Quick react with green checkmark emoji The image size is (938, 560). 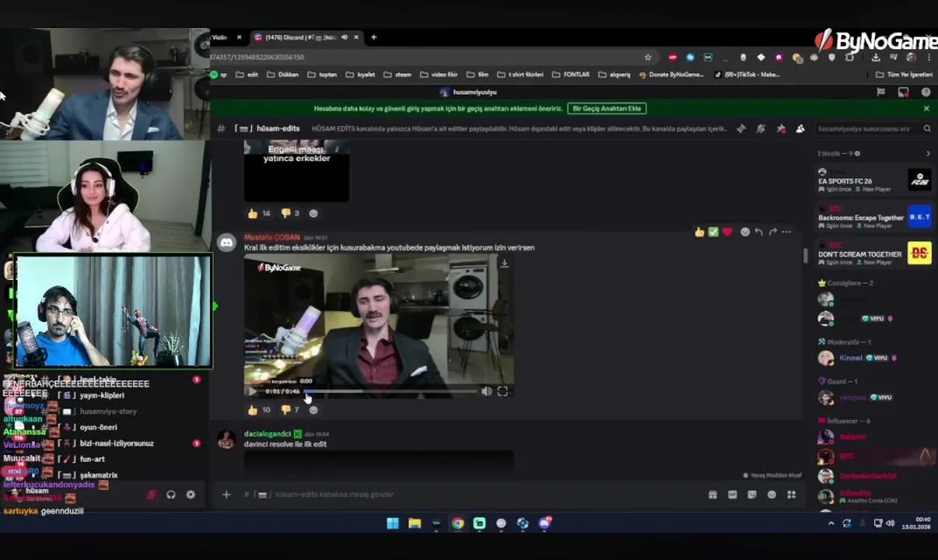click(713, 232)
